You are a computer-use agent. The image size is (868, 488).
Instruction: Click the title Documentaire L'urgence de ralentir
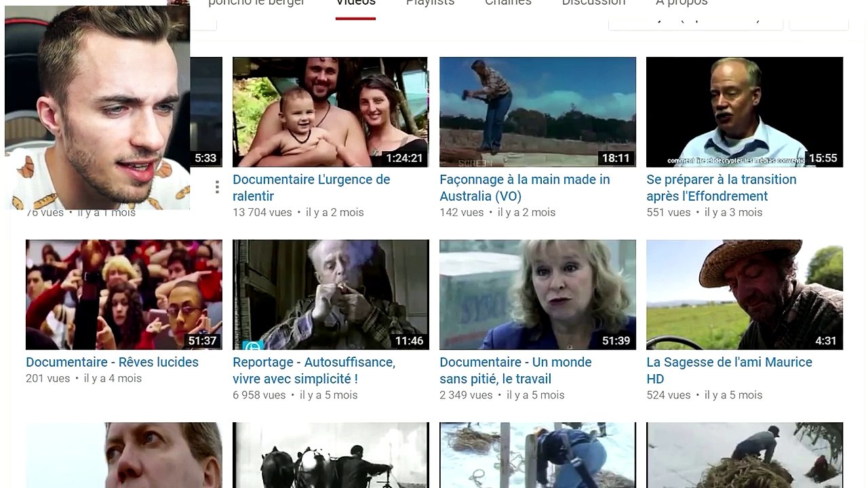[x=311, y=188]
